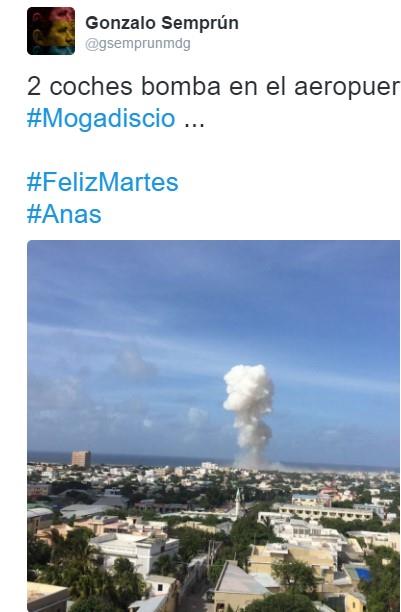Click the display name Gonzalo Semprún

[162, 23]
